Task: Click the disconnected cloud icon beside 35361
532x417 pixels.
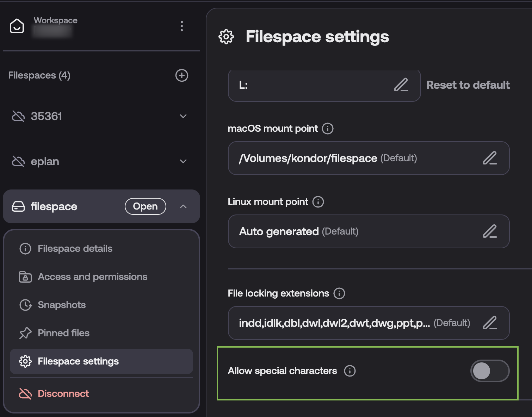Action: (18, 116)
